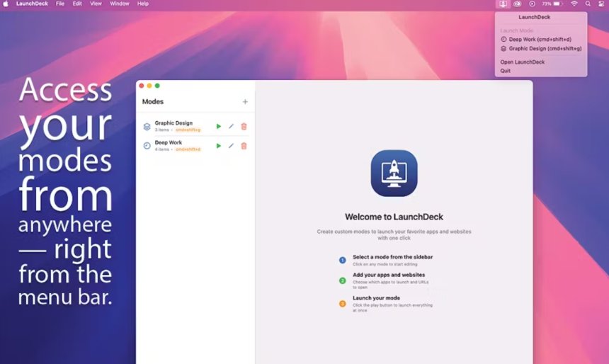Click the Modes sidebar heading
609x364 pixels.
pos(153,102)
